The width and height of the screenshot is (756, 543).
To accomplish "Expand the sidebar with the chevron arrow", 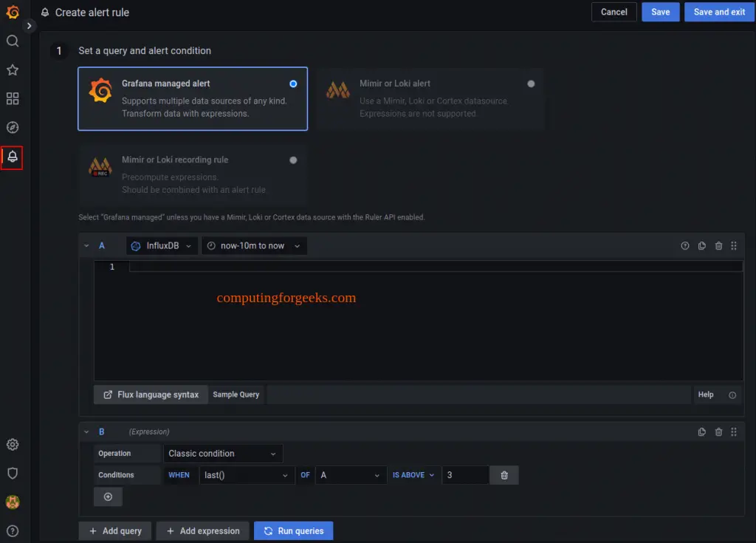I will pyautogui.click(x=29, y=26).
